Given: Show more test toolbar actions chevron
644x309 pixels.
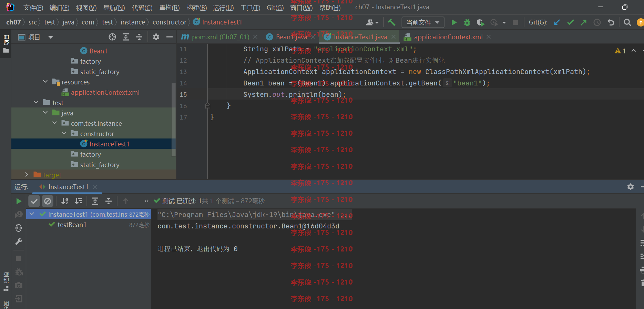Looking at the screenshot, I should (x=146, y=201).
